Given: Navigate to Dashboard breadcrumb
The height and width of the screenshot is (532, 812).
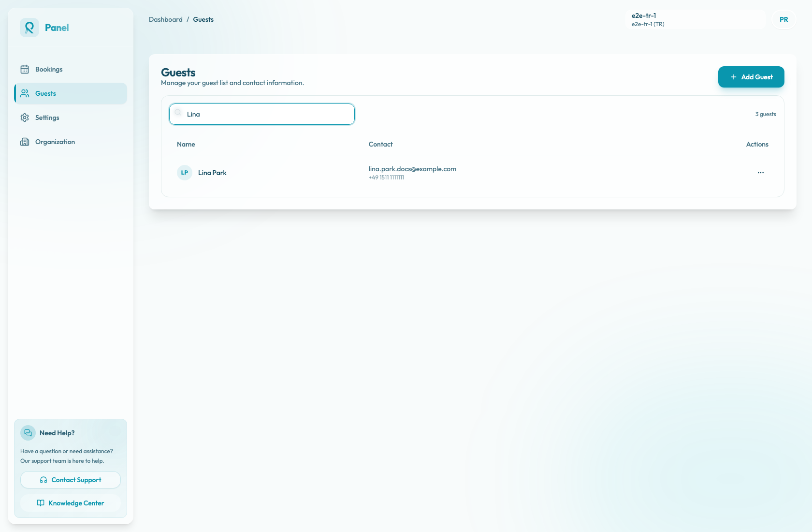Looking at the screenshot, I should (x=166, y=19).
